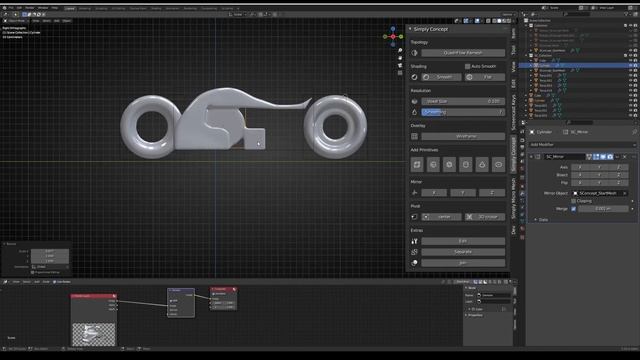Click the pan hand icon in viewport
This screenshot has height=360, width=640.
point(400,58)
